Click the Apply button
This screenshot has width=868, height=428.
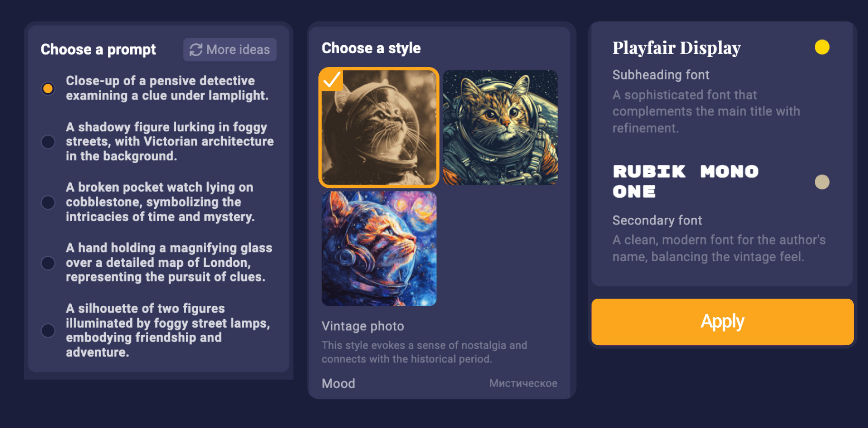[x=722, y=322]
